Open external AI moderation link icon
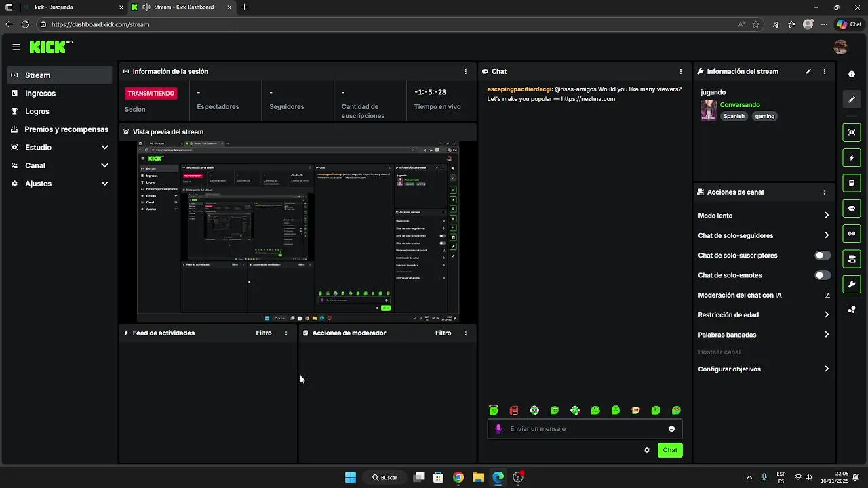Viewport: 868px width, 488px height. 827,295
